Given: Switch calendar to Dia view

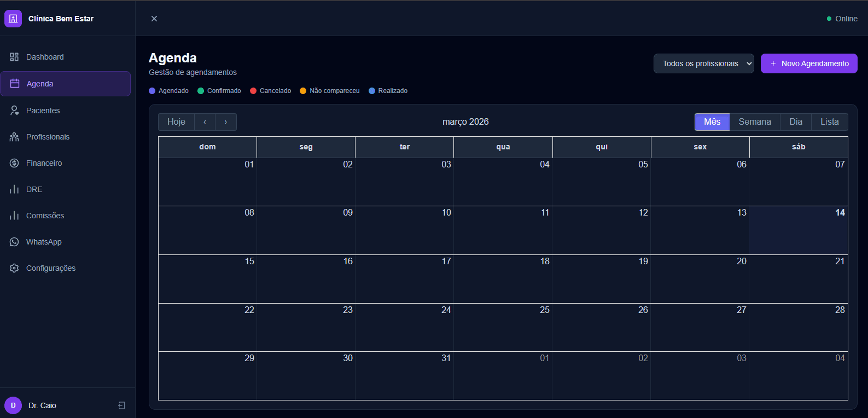Looking at the screenshot, I should 795,122.
